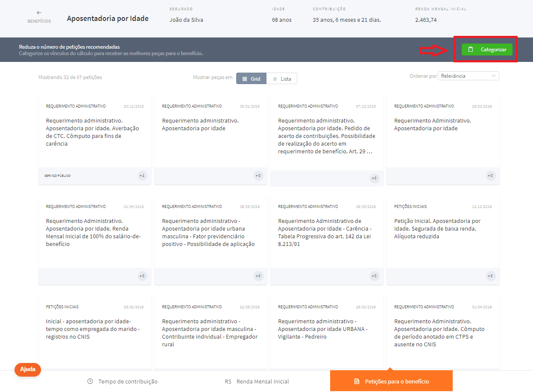
Task: Open the Tempo de contribuição tab
Action: click(123, 381)
